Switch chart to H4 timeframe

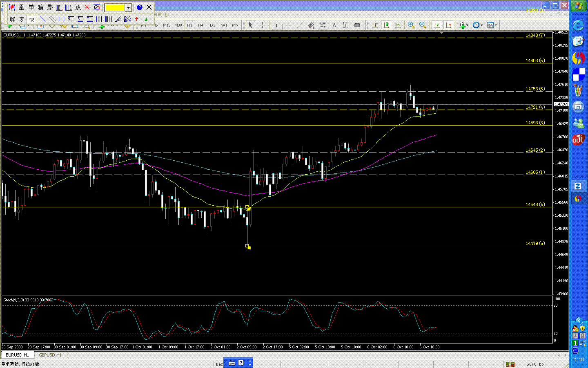(201, 25)
